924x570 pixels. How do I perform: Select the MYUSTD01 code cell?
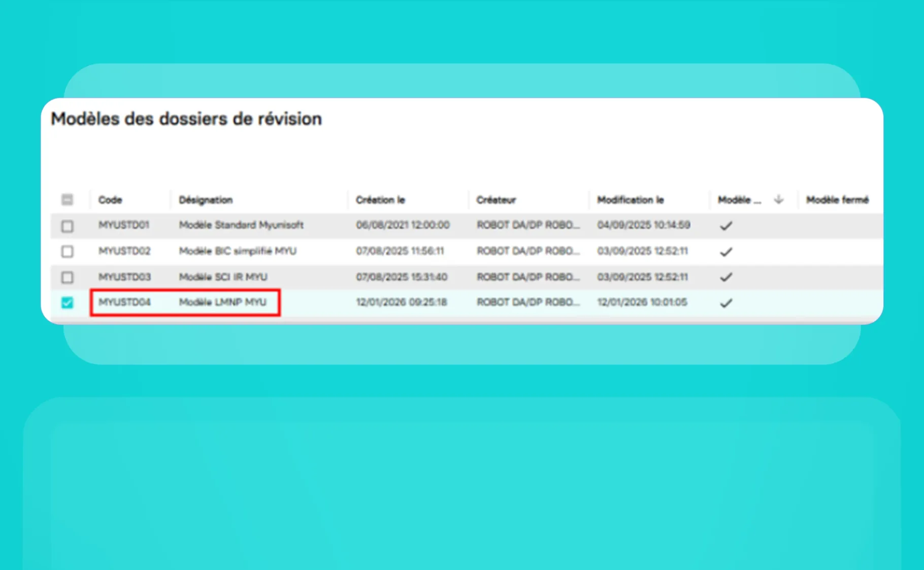(x=124, y=225)
